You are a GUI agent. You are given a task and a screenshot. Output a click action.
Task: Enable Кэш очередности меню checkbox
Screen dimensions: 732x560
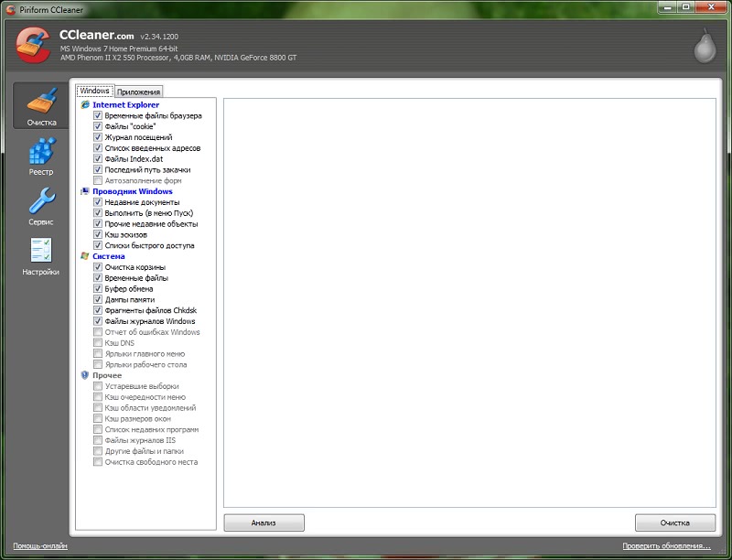[x=98, y=397]
